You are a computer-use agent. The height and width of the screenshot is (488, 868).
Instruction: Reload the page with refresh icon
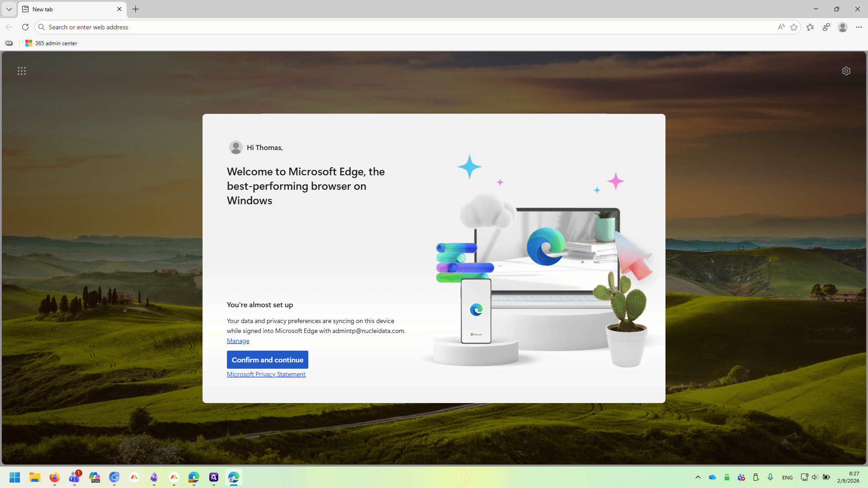25,27
